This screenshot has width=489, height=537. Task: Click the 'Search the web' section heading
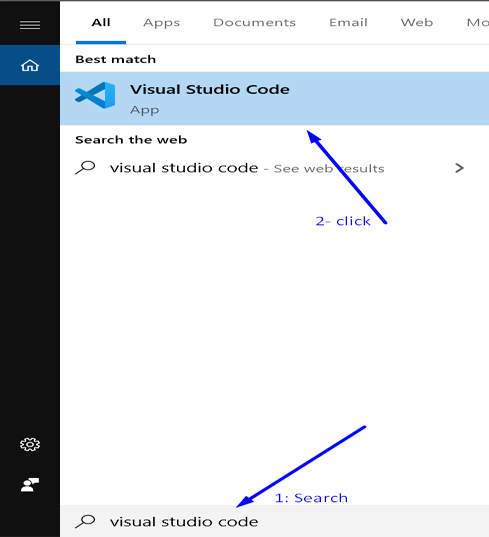(x=131, y=140)
